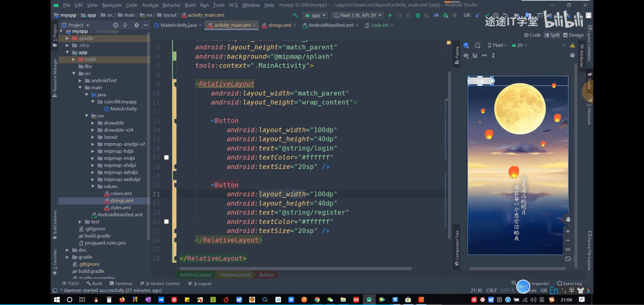The height and width of the screenshot is (305, 644).
Task: Switch to Design view mode
Action: [x=574, y=35]
